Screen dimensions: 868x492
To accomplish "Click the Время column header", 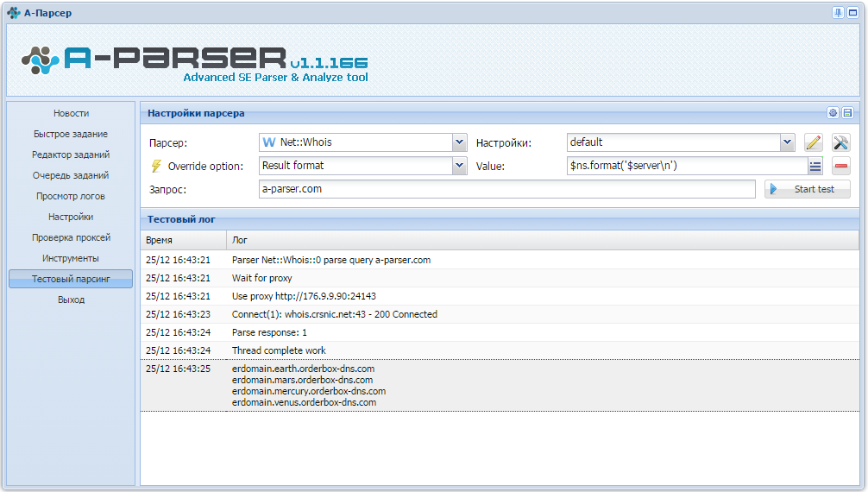I will tap(183, 240).
